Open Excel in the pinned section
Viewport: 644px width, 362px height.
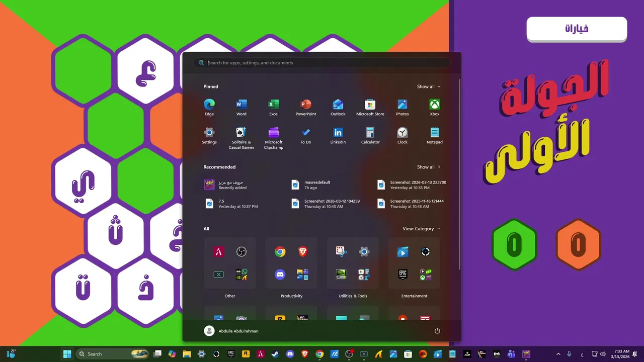[274, 107]
